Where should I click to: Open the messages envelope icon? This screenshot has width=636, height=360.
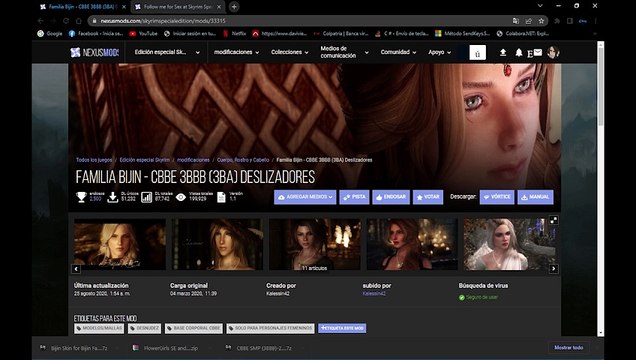click(538, 52)
